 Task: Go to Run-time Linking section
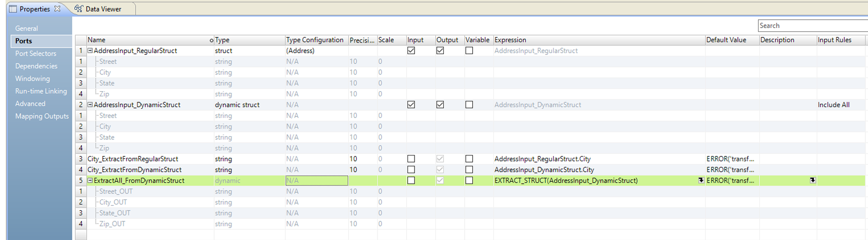(40, 91)
